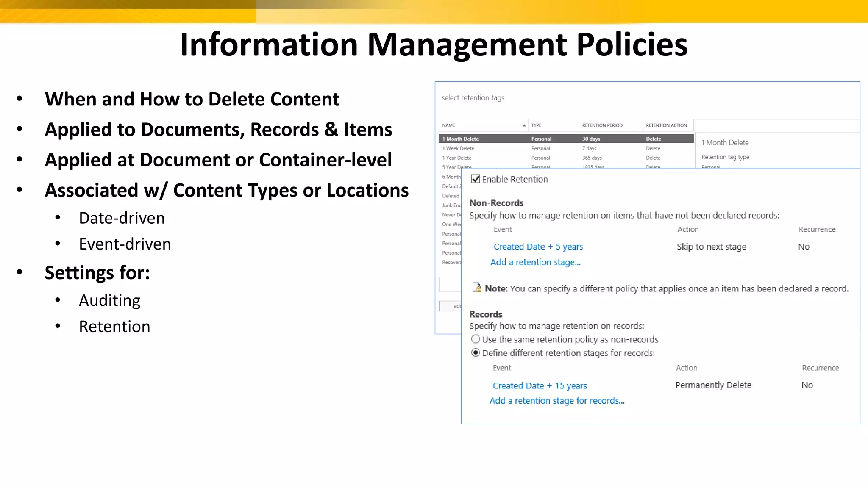The width and height of the screenshot is (868, 488).
Task: Toggle the Enable Retention checkbox
Action: click(476, 179)
